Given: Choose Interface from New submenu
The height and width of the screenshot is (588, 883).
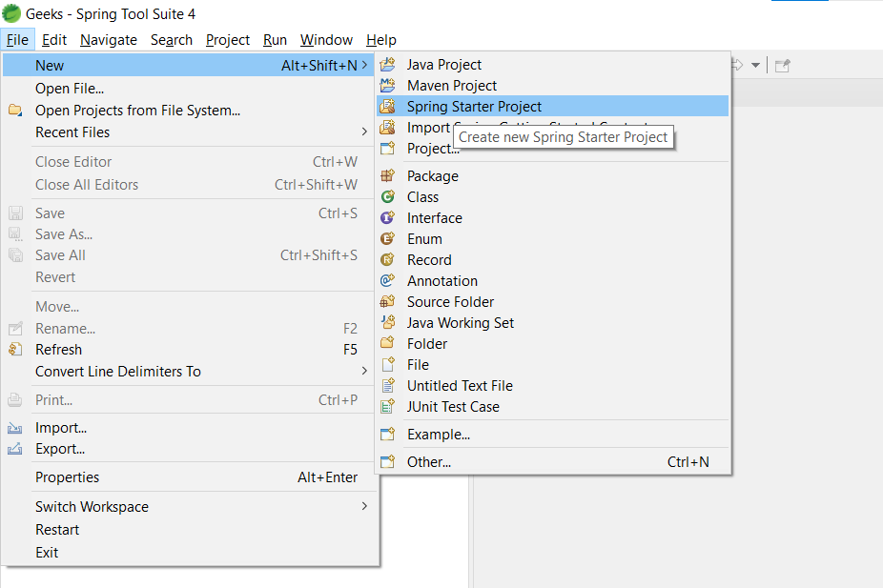Looking at the screenshot, I should (552, 217).
